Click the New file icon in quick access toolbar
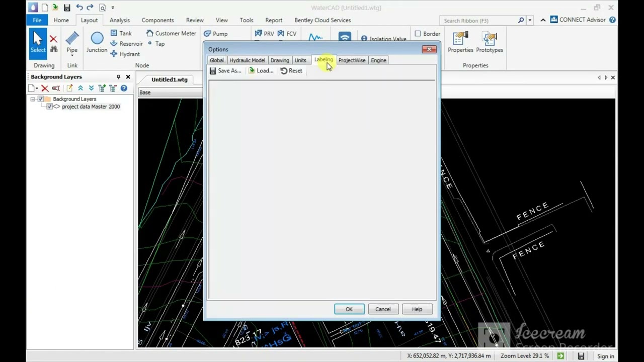Image resolution: width=644 pixels, height=362 pixels. (45, 8)
